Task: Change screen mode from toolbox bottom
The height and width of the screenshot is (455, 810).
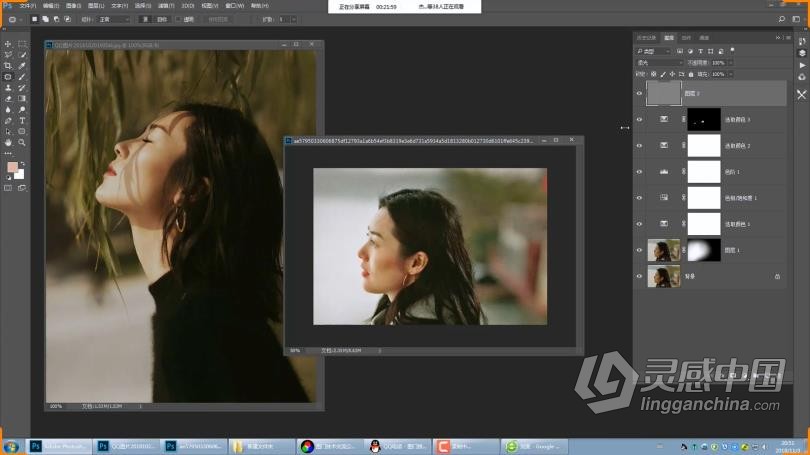Action: [22, 188]
